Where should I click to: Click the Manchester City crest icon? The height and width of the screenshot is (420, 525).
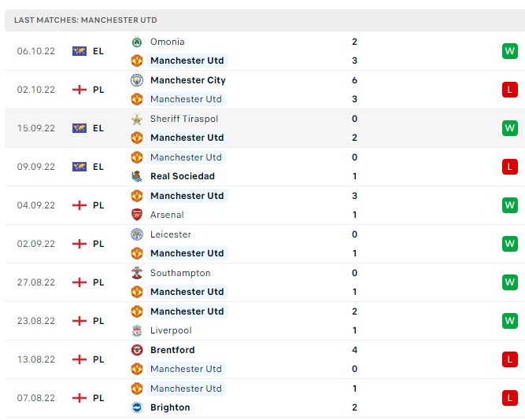[x=136, y=80]
